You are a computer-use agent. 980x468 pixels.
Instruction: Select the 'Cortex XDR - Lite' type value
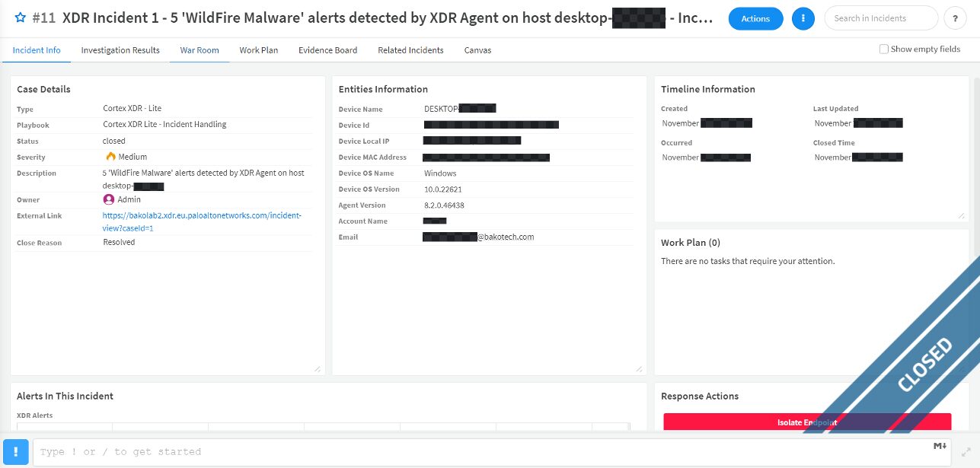(x=132, y=109)
